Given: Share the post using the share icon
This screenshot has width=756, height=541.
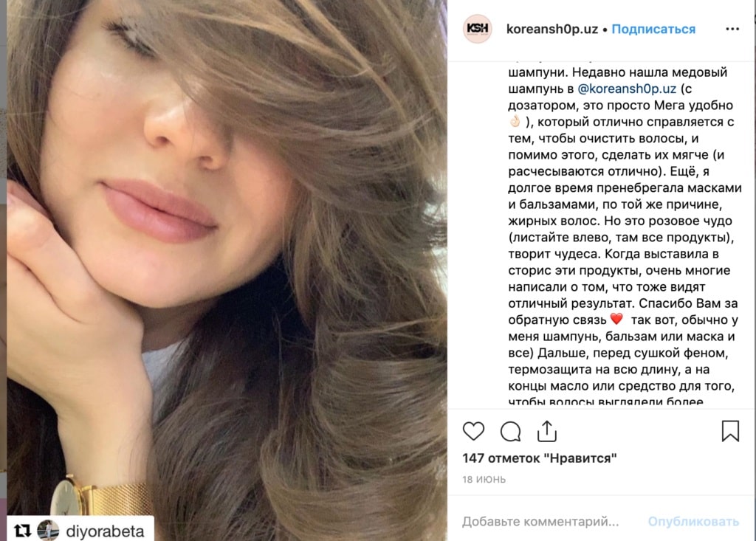Looking at the screenshot, I should tap(547, 430).
